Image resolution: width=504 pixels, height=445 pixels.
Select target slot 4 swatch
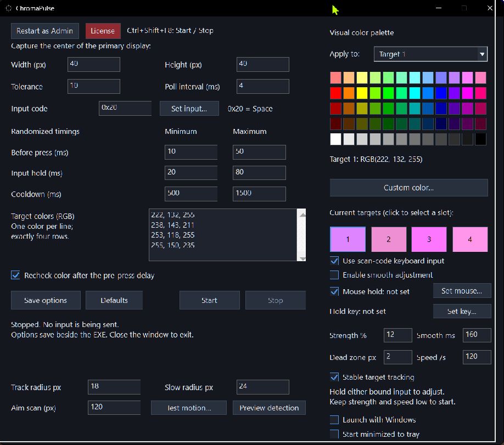tap(470, 239)
